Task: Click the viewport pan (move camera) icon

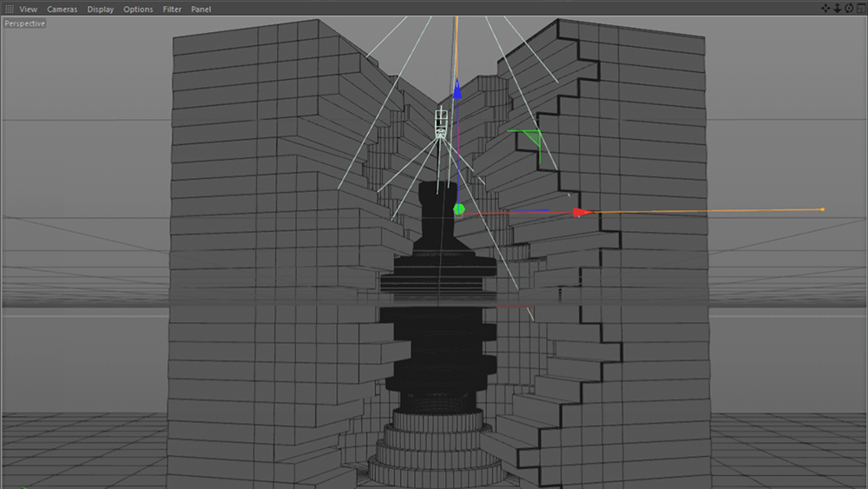Action: (825, 9)
